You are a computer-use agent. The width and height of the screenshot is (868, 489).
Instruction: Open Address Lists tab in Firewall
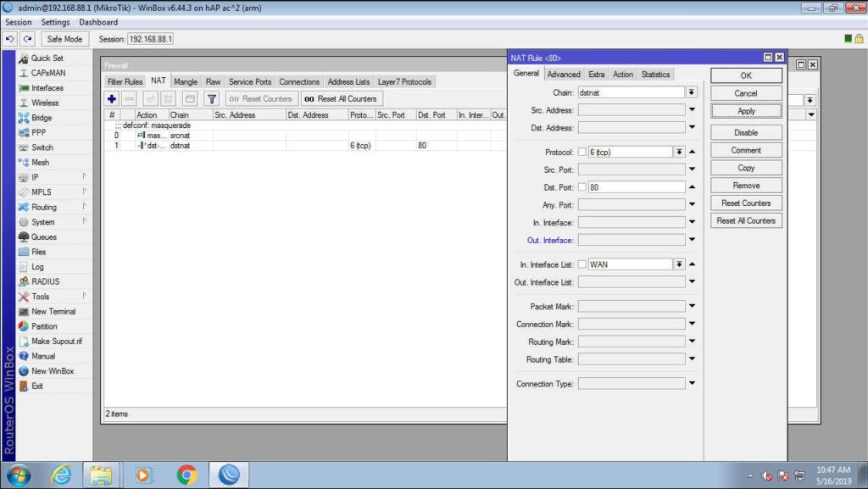pos(348,82)
